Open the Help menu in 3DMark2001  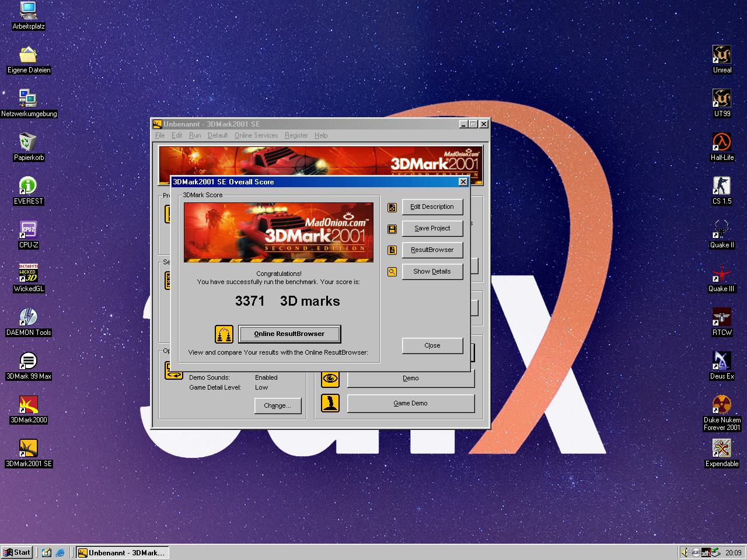click(x=321, y=135)
